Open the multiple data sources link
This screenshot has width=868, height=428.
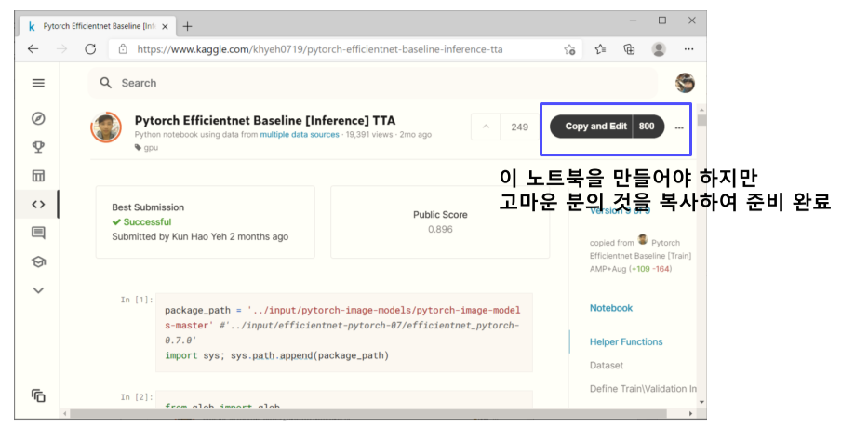click(300, 135)
